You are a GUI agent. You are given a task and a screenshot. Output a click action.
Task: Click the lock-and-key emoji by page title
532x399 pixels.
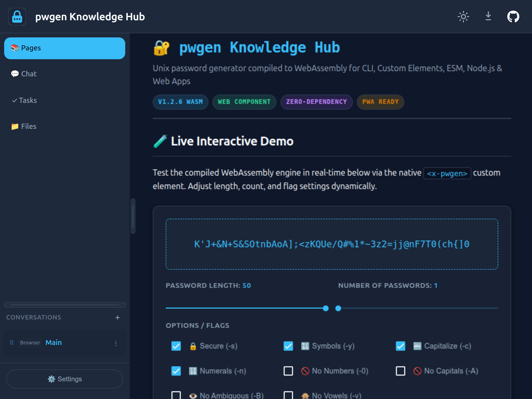(x=162, y=48)
